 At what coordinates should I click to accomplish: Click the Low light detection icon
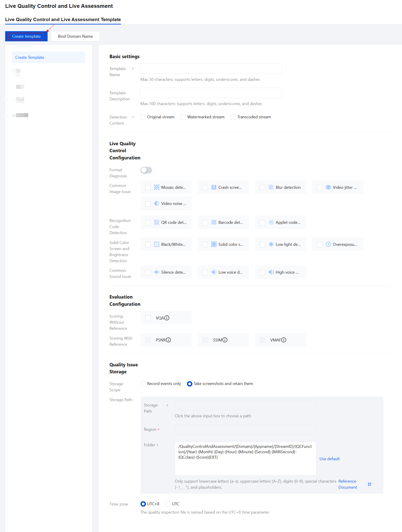[x=271, y=244]
